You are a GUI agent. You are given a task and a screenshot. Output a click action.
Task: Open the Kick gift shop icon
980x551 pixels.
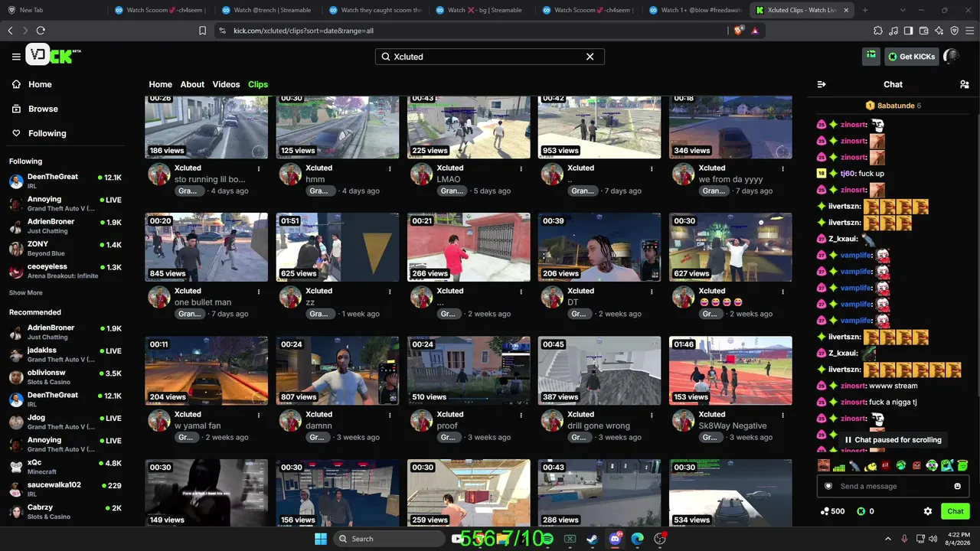(x=871, y=56)
